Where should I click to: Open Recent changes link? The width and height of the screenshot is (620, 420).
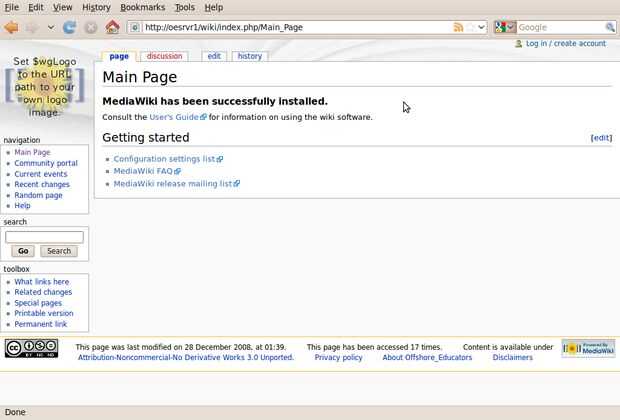click(42, 184)
